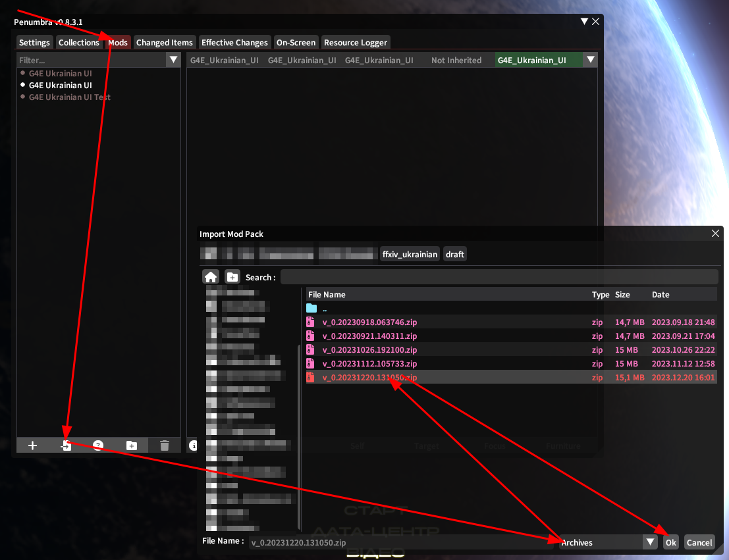Image resolution: width=729 pixels, height=560 pixels.
Task: Click the File Name input field
Action: [x=402, y=542]
